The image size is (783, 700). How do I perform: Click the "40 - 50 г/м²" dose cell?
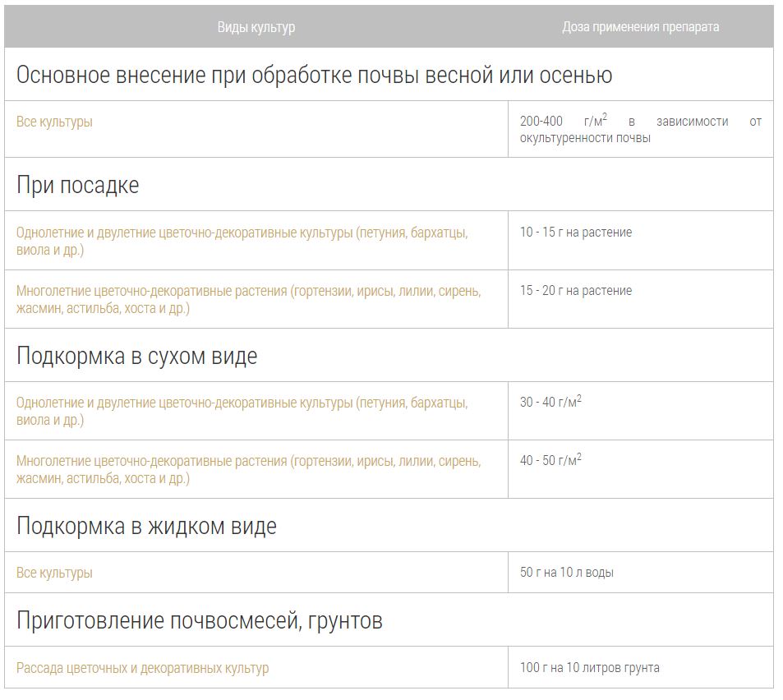click(x=550, y=461)
